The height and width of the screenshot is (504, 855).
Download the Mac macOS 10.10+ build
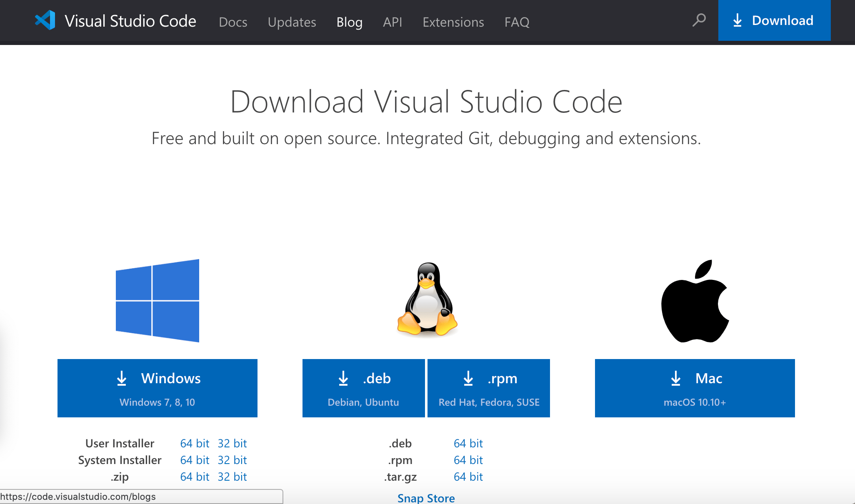[695, 388]
